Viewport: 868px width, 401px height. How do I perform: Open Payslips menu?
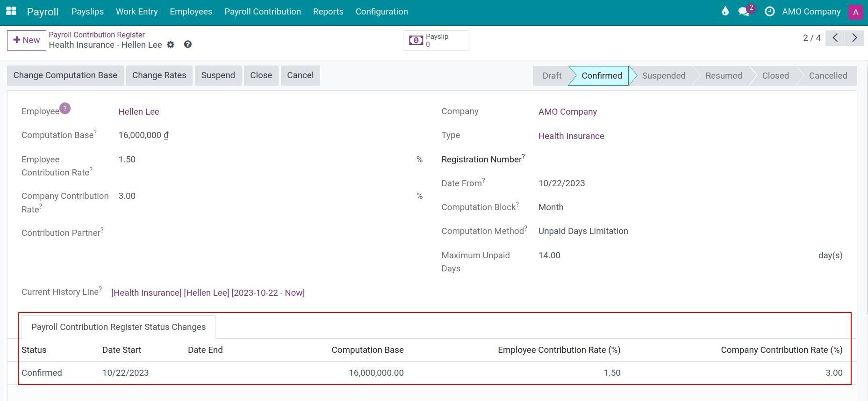tap(87, 12)
